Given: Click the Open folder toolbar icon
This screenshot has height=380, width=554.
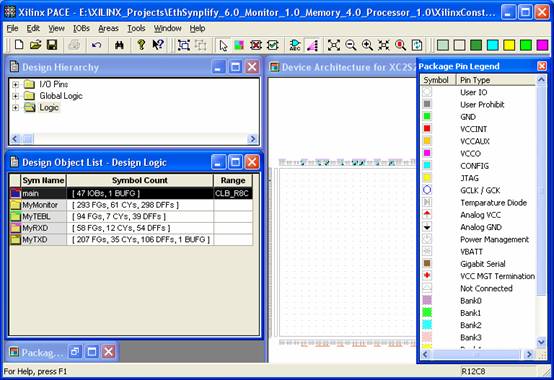Looking at the screenshot, I should 35,45.
